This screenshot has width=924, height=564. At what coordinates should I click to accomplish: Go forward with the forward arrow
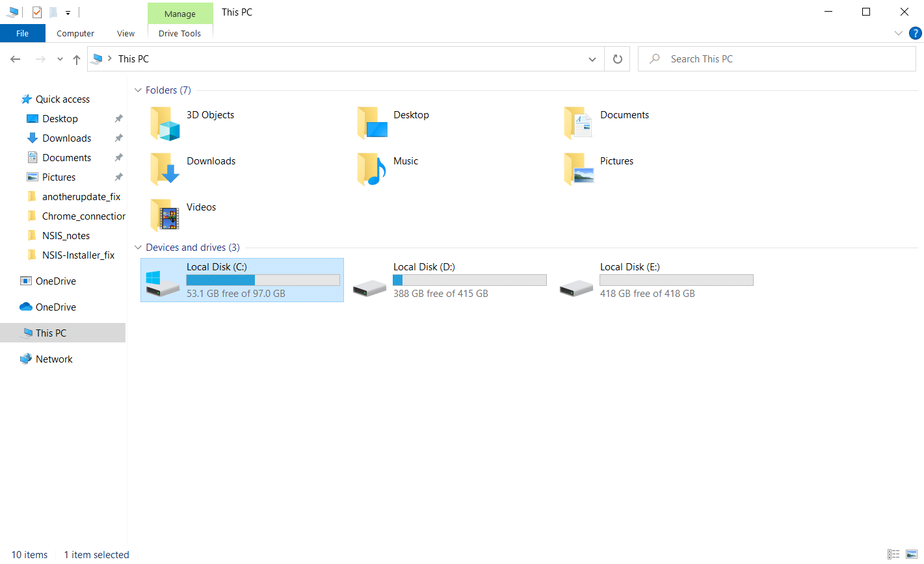coord(40,59)
